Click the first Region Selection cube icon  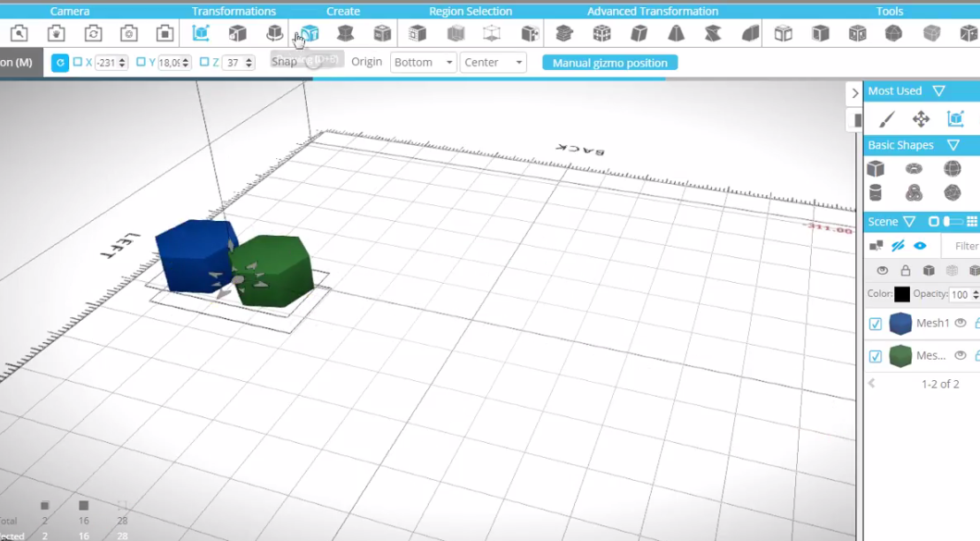point(417,33)
